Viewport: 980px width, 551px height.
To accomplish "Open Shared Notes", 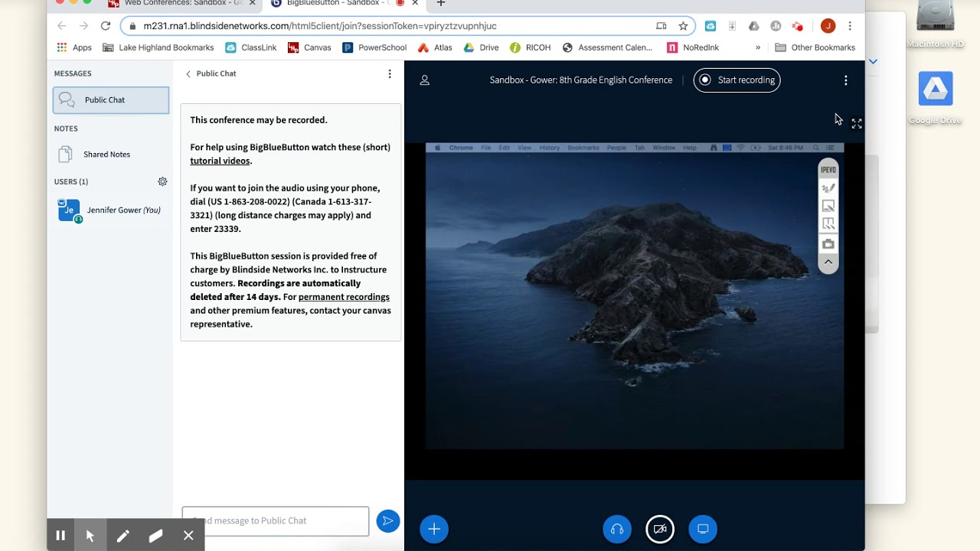I will pyautogui.click(x=106, y=155).
